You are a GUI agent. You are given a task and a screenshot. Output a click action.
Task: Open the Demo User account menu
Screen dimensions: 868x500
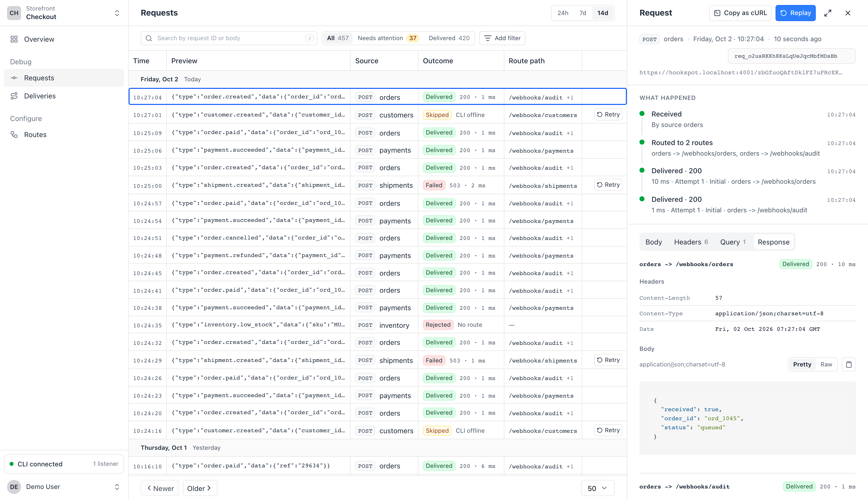(64, 487)
